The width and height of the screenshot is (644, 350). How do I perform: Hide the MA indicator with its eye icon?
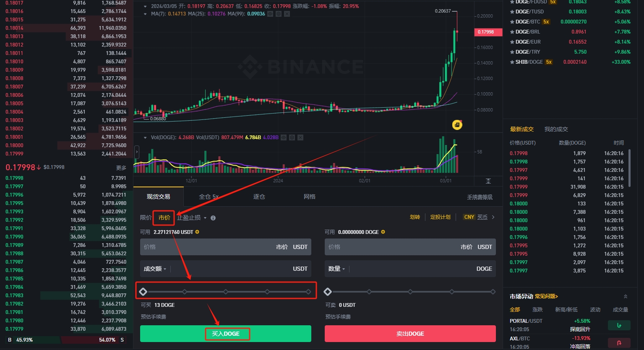tap(270, 14)
